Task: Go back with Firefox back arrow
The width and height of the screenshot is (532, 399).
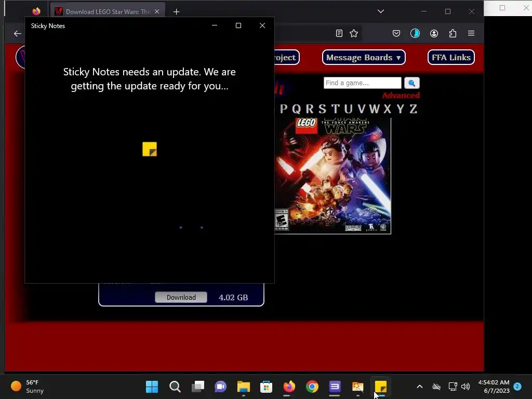Action: pos(17,33)
